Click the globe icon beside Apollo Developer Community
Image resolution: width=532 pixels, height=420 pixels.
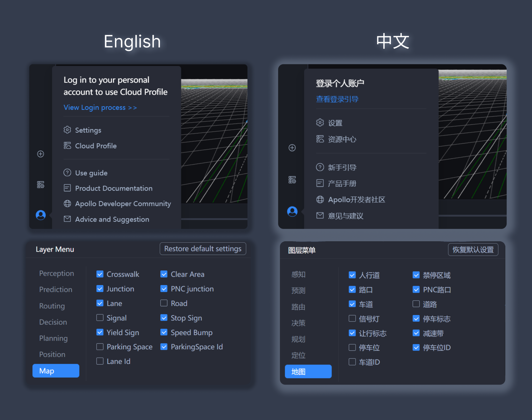67,204
